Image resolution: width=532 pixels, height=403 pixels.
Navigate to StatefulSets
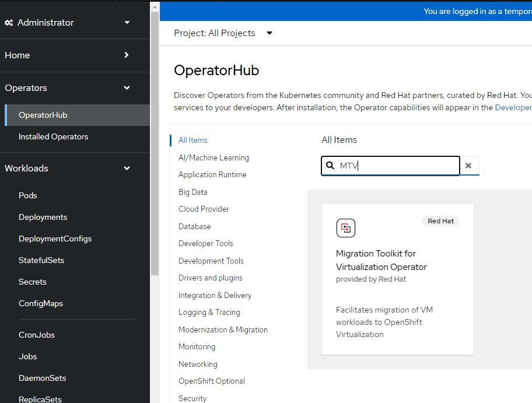coord(41,260)
